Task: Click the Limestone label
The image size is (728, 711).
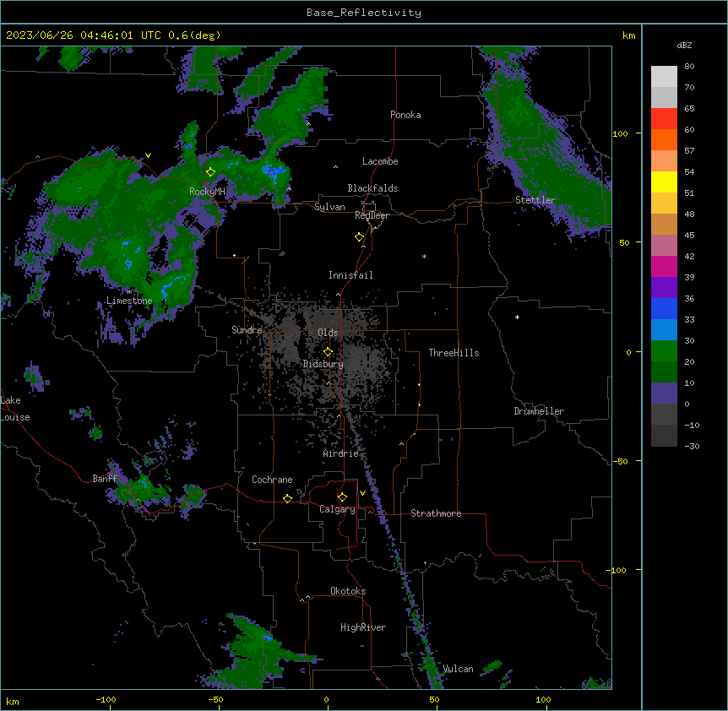Action: [129, 301]
